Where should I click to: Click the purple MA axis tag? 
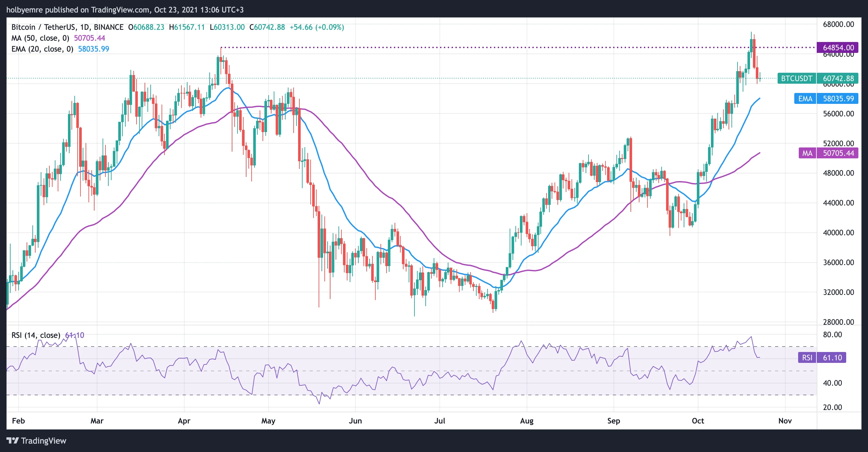click(807, 153)
